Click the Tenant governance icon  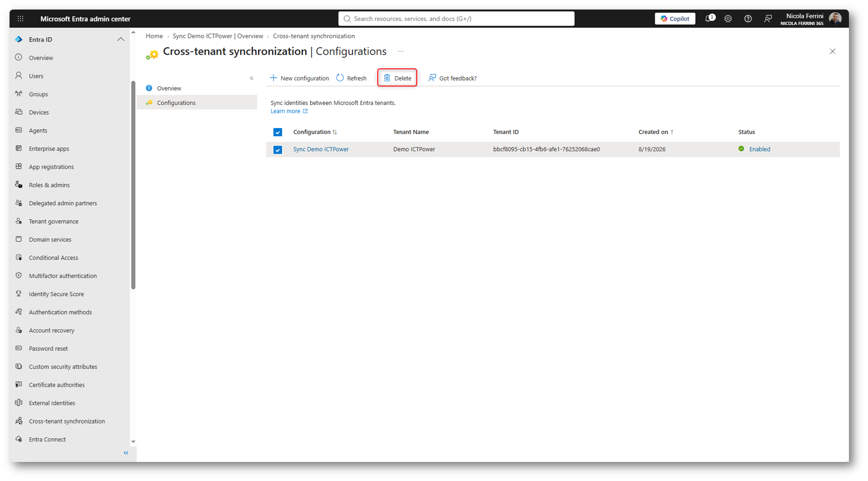point(19,221)
